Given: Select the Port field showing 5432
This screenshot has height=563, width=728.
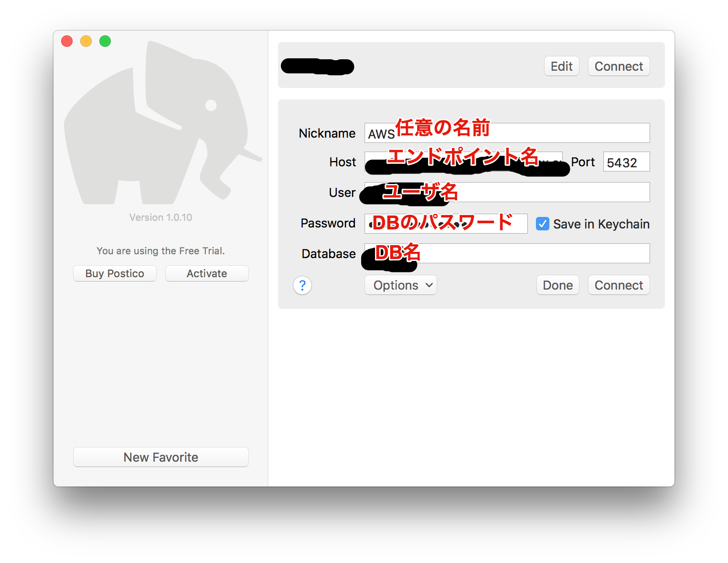Looking at the screenshot, I should click(x=627, y=162).
